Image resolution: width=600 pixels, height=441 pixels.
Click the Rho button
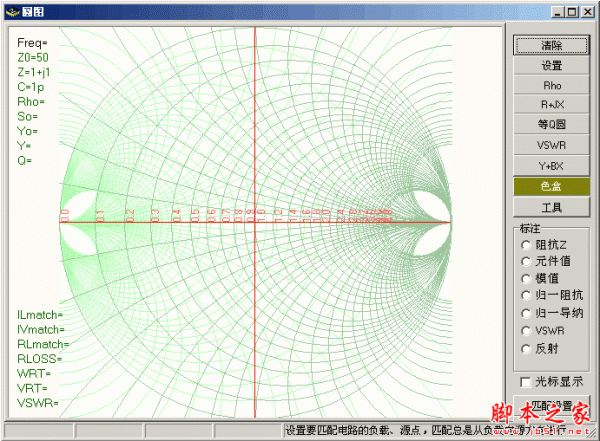[x=551, y=85]
